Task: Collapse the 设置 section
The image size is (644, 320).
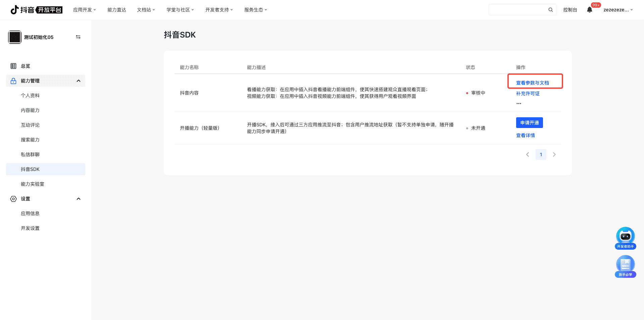Action: coord(79,199)
